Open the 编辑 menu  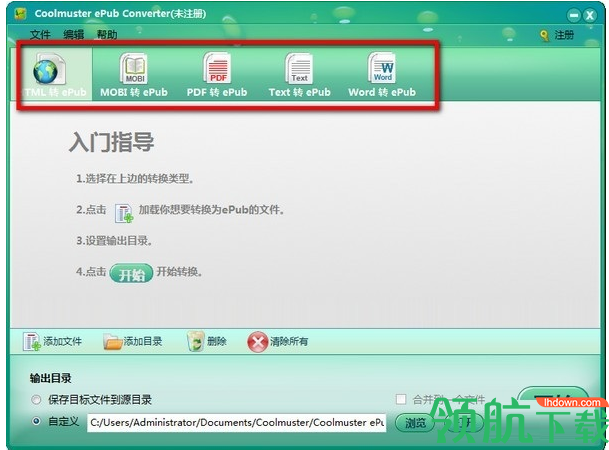coord(74,35)
